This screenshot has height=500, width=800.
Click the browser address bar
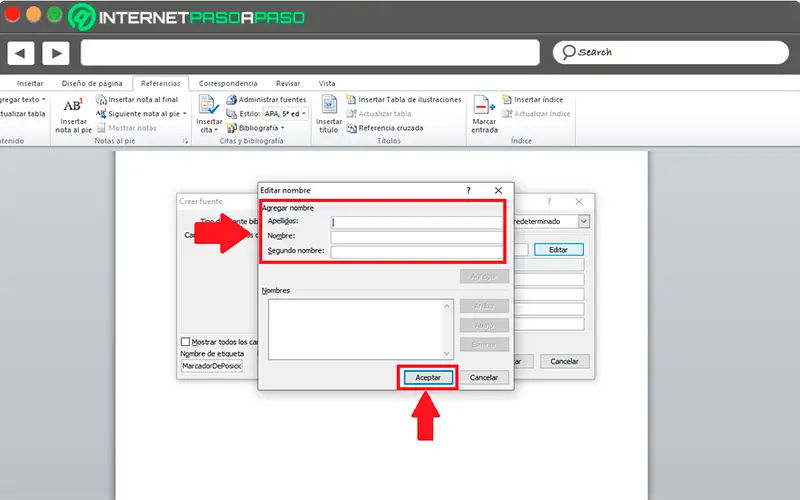pos(310,53)
